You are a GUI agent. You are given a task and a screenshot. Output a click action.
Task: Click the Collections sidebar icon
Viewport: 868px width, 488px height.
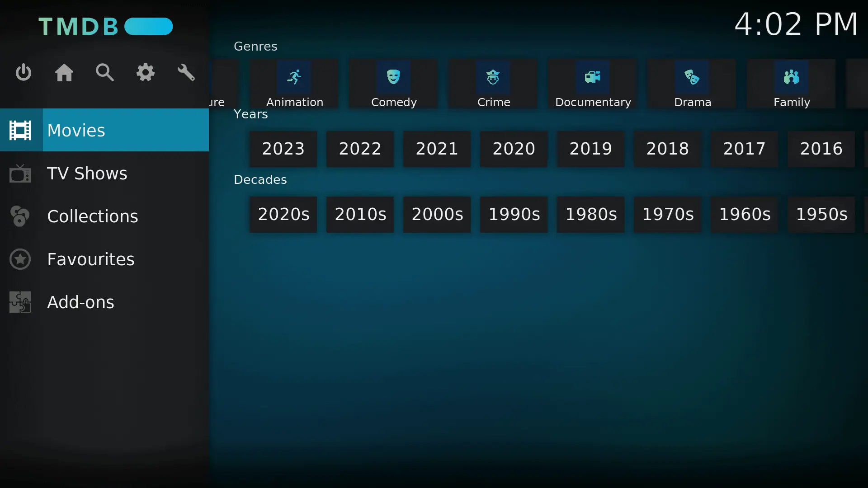tap(20, 216)
